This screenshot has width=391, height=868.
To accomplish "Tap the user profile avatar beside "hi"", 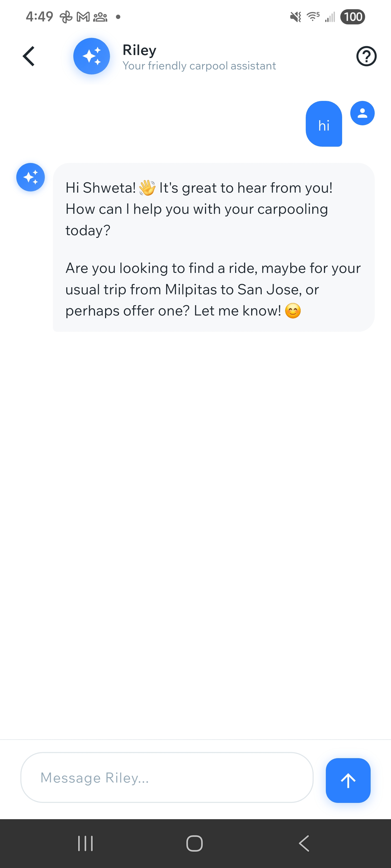I will [x=362, y=113].
